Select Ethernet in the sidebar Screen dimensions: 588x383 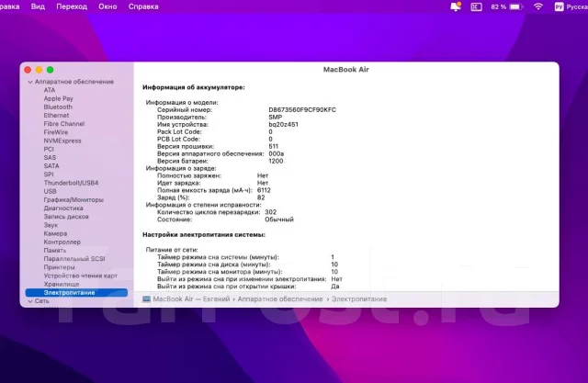click(x=56, y=116)
